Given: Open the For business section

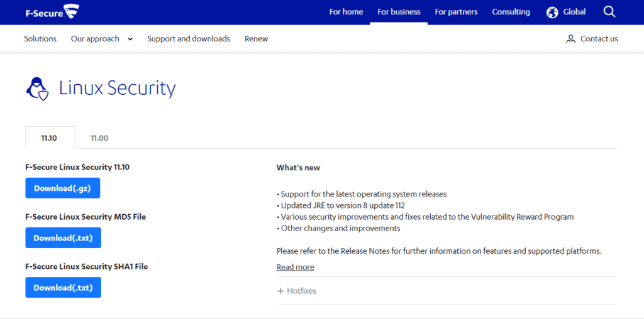Looking at the screenshot, I should coord(399,12).
